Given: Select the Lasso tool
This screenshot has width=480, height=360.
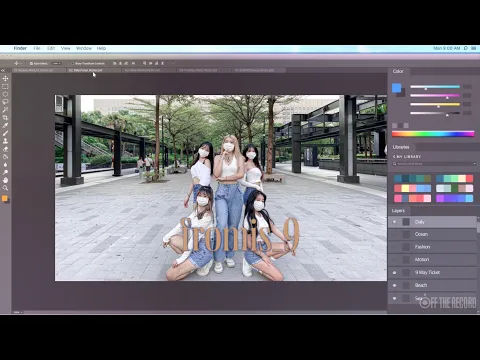Looking at the screenshot, I should coord(5,102).
